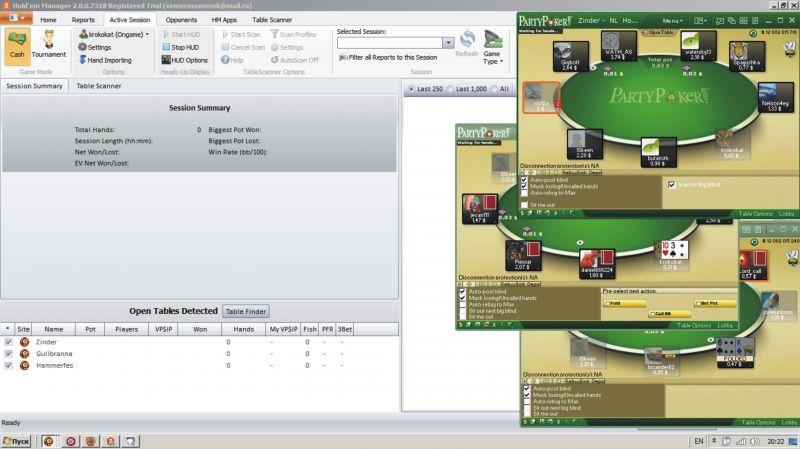This screenshot has height=449, width=800.
Task: Expand the Game Type dropdown
Action: tap(502, 61)
